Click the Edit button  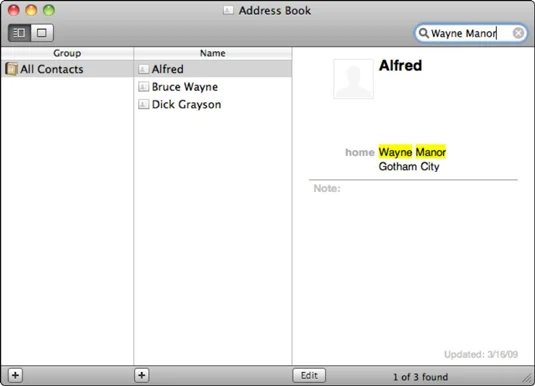309,375
